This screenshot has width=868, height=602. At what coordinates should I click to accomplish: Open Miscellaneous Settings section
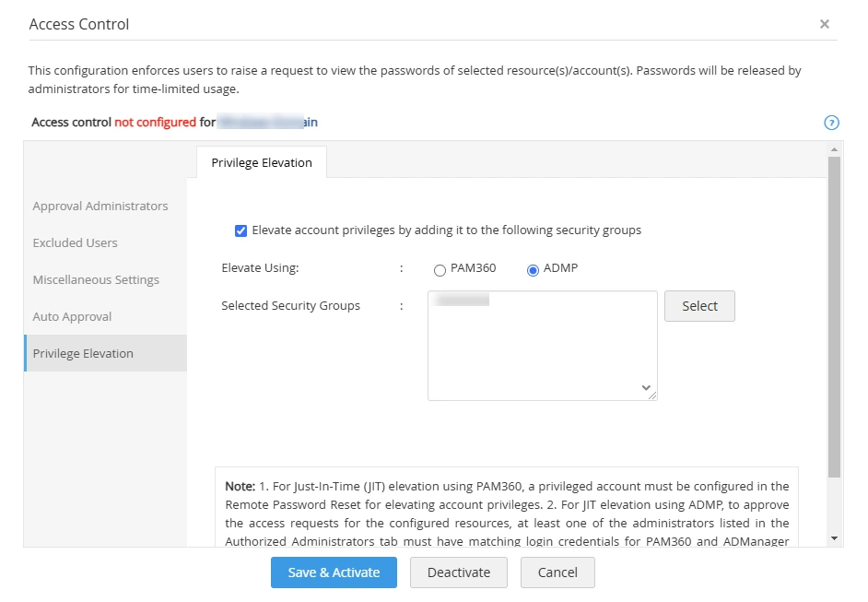(x=94, y=279)
